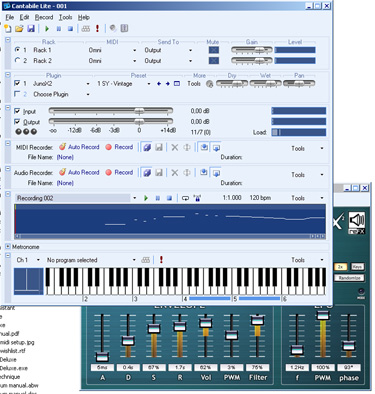Click the keyboard icon in main toolbar
375x394 pixels.
pos(86,29)
